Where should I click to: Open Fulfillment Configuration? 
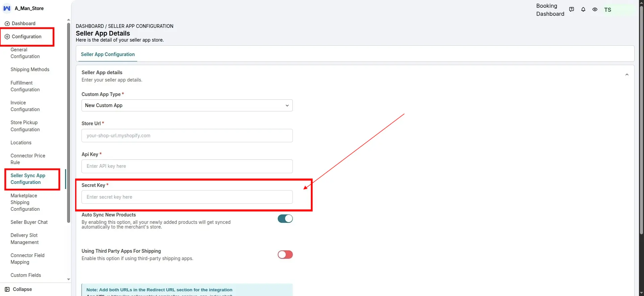[25, 86]
